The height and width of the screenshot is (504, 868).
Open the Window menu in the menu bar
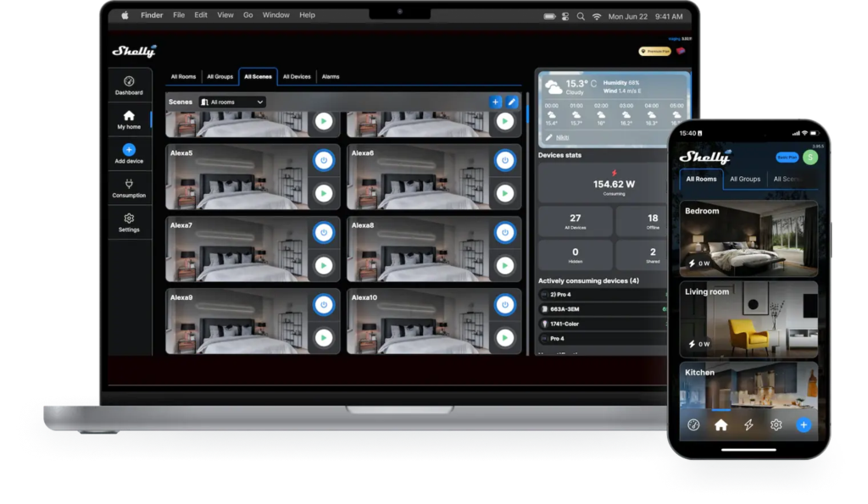click(x=275, y=15)
